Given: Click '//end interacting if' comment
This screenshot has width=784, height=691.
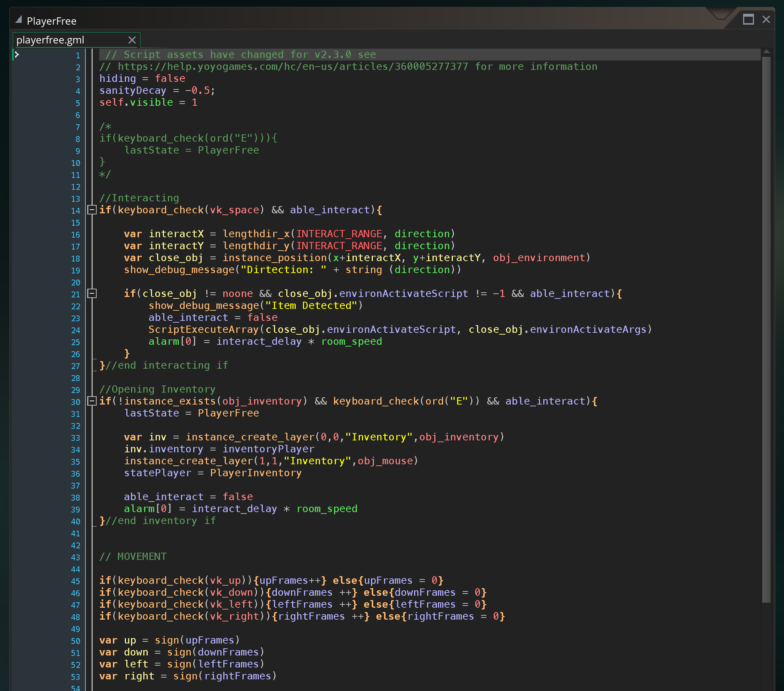Looking at the screenshot, I should [167, 365].
